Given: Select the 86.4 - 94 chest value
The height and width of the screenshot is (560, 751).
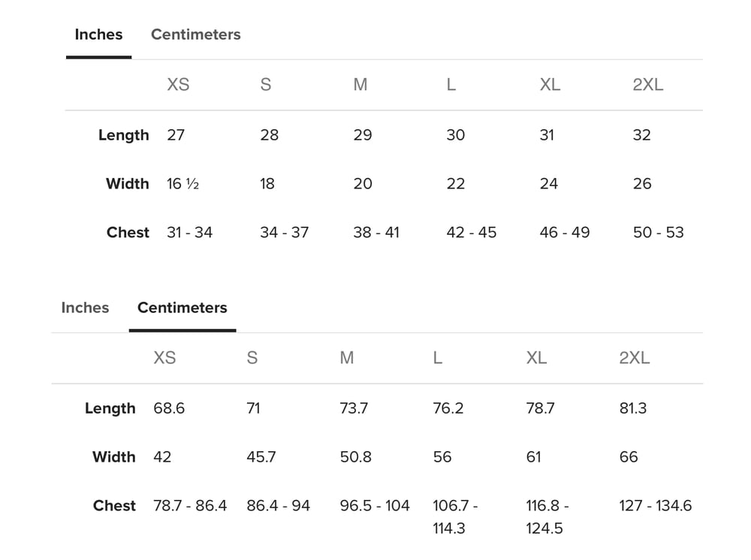Looking at the screenshot, I should tap(278, 506).
